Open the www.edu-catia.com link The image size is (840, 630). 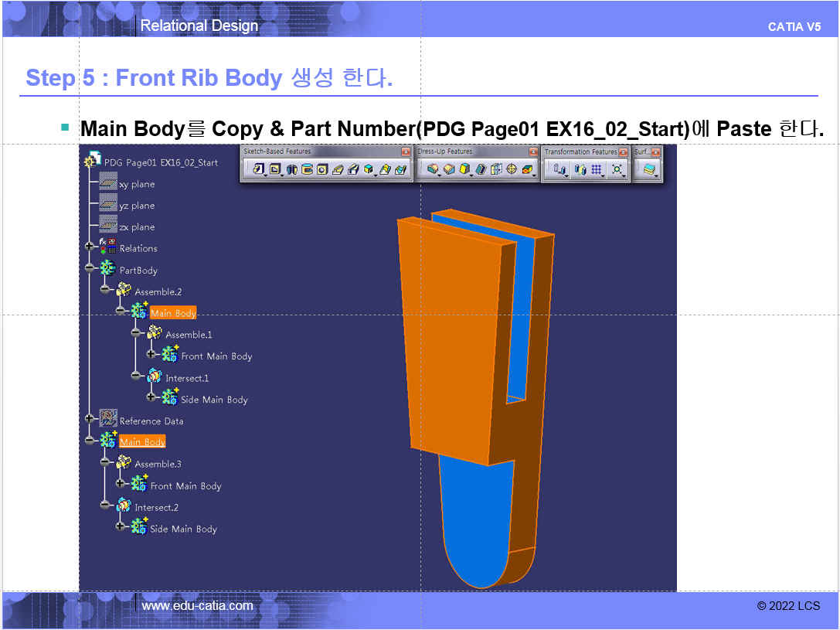(x=197, y=606)
